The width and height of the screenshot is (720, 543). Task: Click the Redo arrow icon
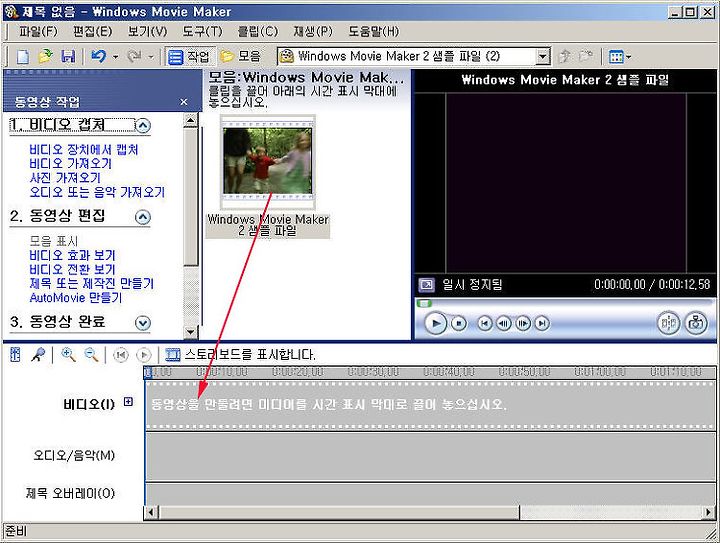[x=134, y=56]
